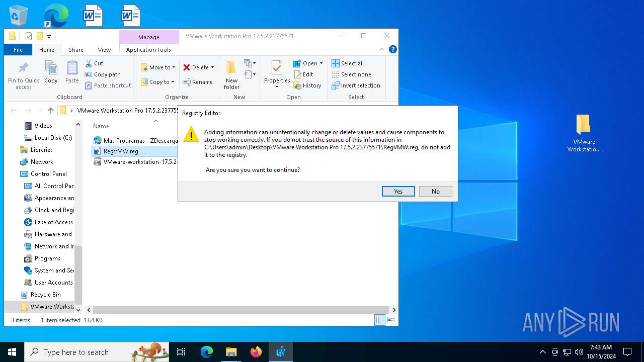The width and height of the screenshot is (644, 362).
Task: Click the Copy ribbon icon
Action: (51, 72)
